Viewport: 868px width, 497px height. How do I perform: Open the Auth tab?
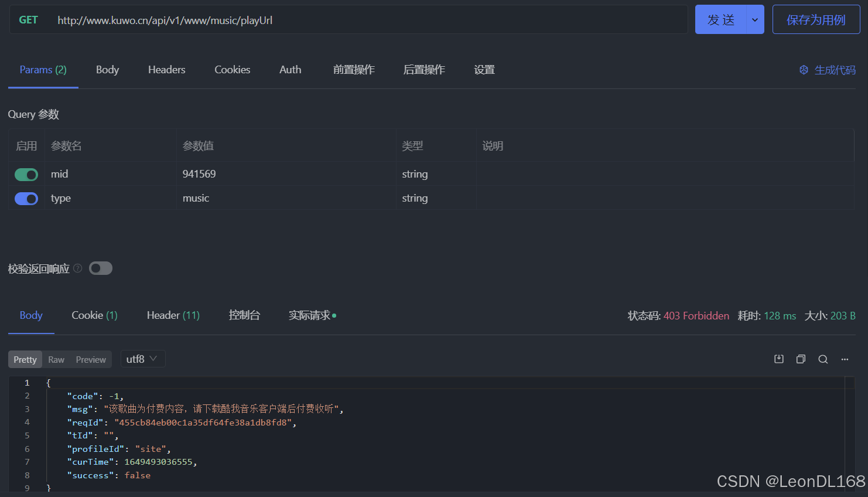(x=291, y=70)
